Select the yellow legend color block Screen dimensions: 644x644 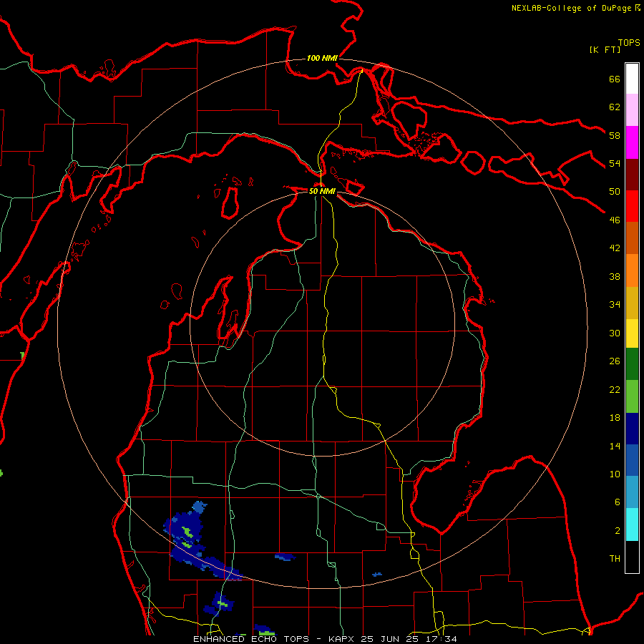tap(632, 333)
